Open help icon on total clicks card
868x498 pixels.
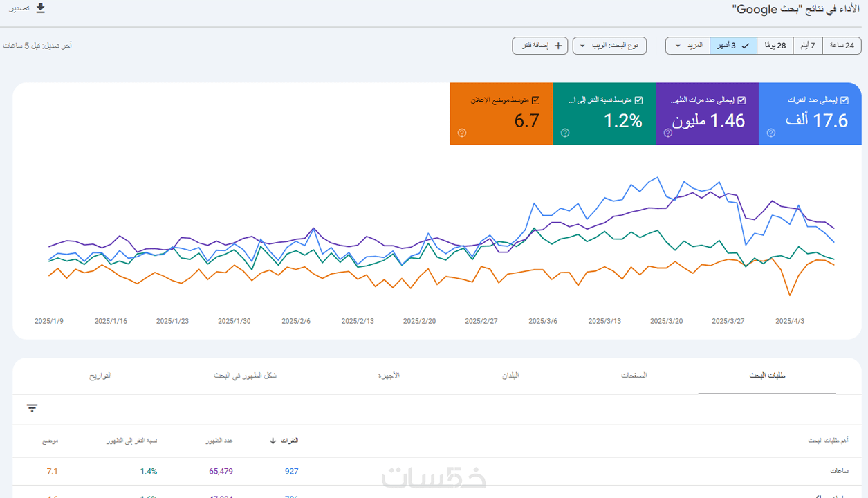771,133
